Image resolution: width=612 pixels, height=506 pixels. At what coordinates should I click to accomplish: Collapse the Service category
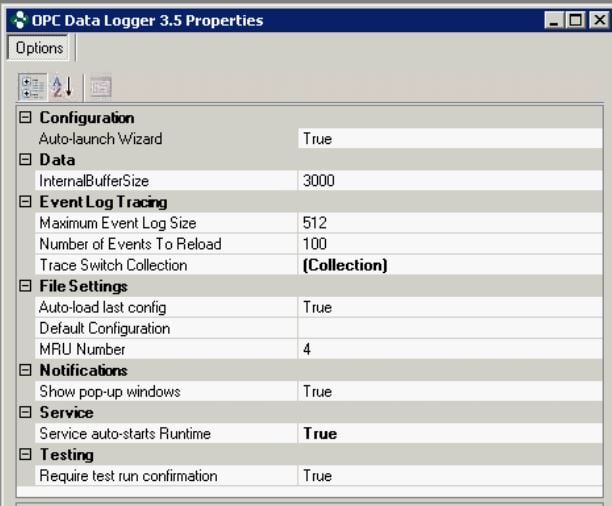pyautogui.click(x=25, y=412)
